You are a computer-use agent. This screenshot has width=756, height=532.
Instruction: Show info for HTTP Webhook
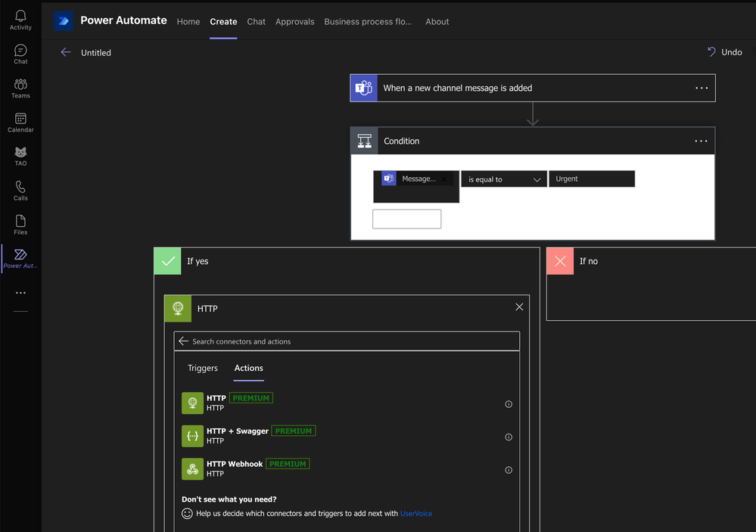pos(509,470)
